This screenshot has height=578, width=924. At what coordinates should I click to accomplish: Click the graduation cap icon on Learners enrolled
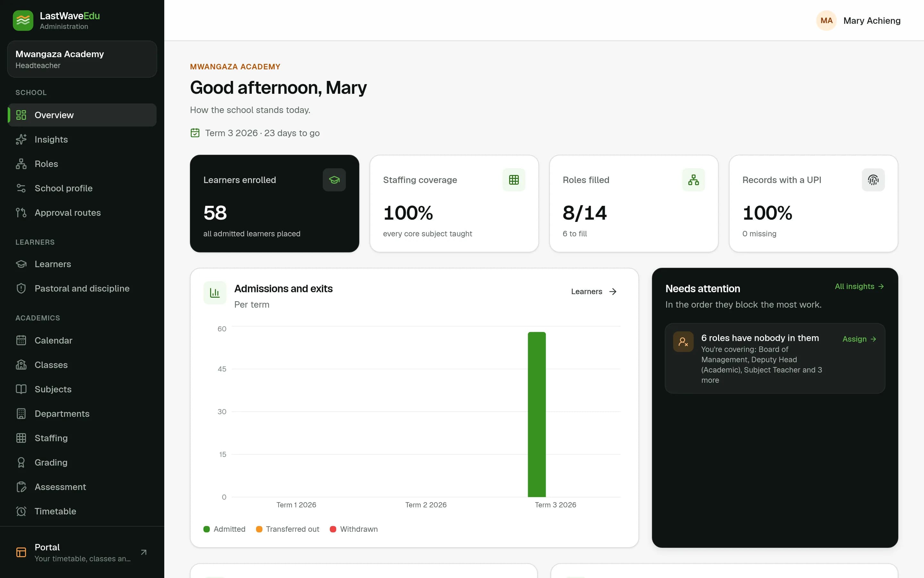(334, 180)
